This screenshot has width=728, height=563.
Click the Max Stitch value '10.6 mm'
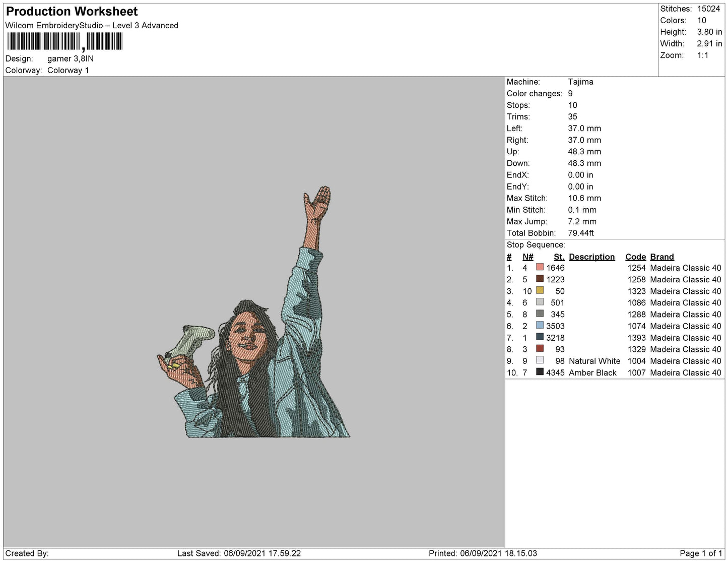click(x=584, y=198)
